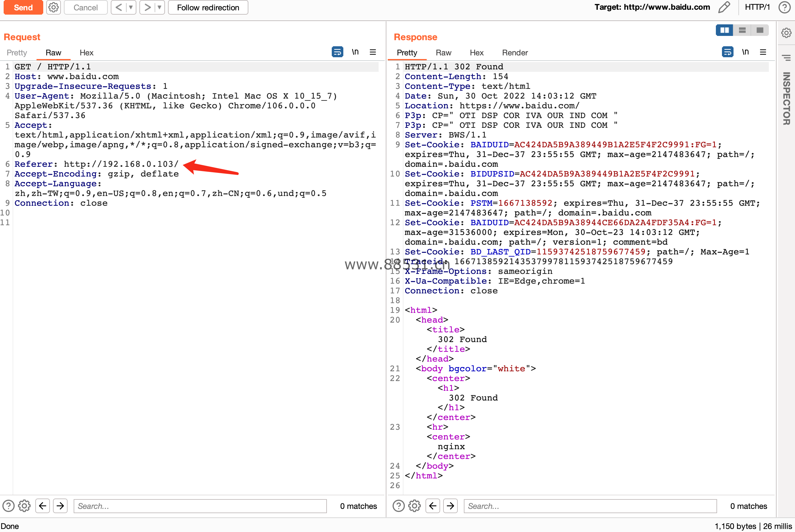This screenshot has width=795, height=532.
Task: Jump to next match in Response search
Action: [x=450, y=506]
